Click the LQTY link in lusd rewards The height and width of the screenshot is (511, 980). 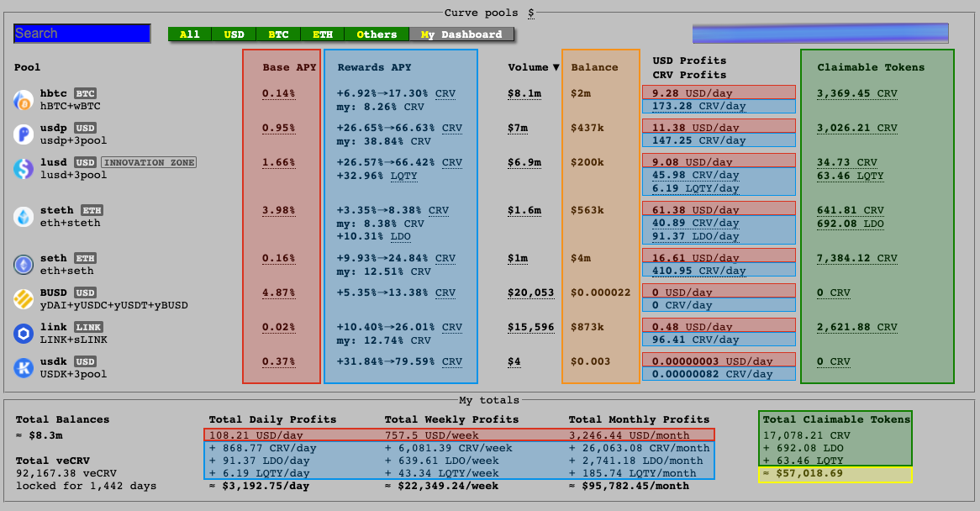tap(403, 176)
